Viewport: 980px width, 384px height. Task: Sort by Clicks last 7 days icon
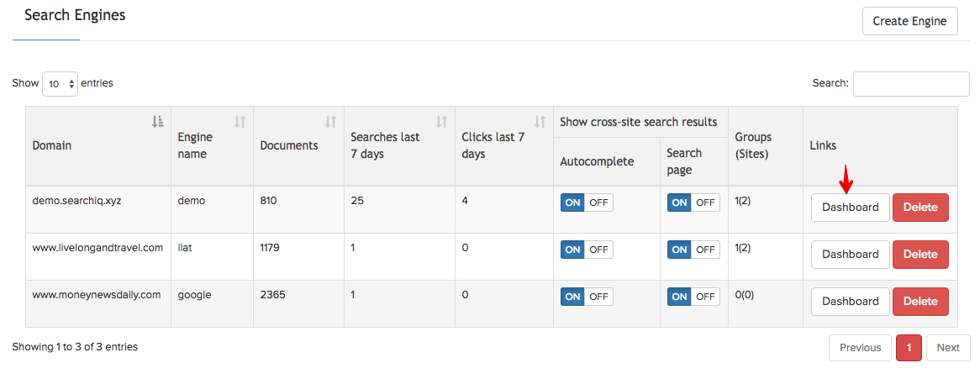click(540, 122)
